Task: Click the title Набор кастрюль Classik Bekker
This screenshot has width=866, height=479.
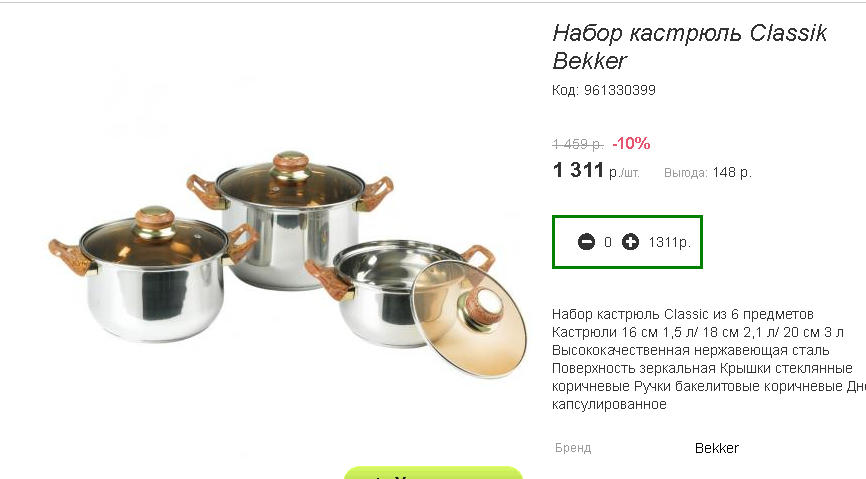Action: [689, 46]
